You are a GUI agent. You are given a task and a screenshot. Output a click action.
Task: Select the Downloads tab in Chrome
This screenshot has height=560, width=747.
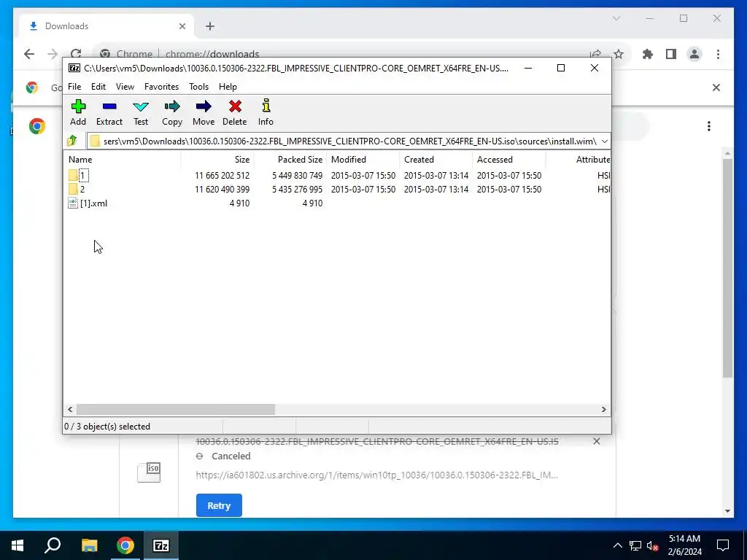(x=107, y=26)
